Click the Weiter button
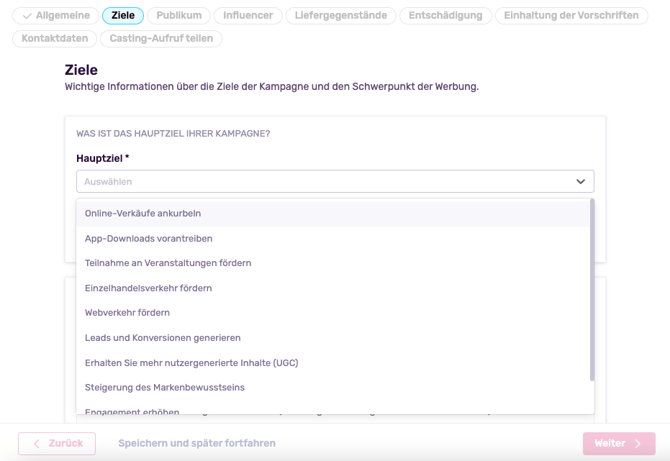The width and height of the screenshot is (670, 461). tap(619, 443)
